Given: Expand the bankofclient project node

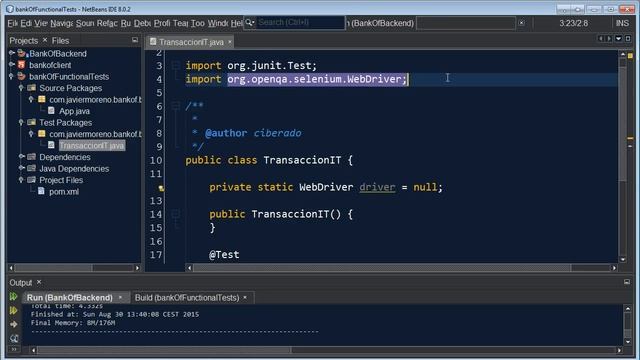Looking at the screenshot, I should pos(12,64).
